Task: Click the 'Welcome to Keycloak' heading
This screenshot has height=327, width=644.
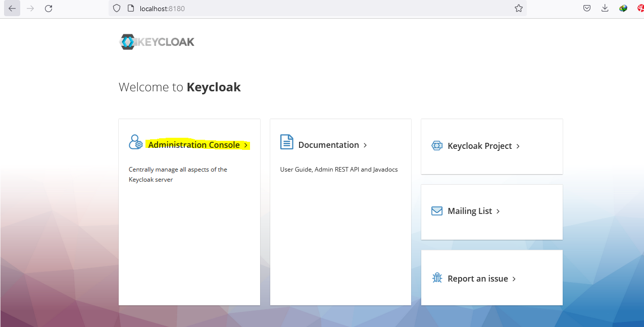Action: [180, 87]
